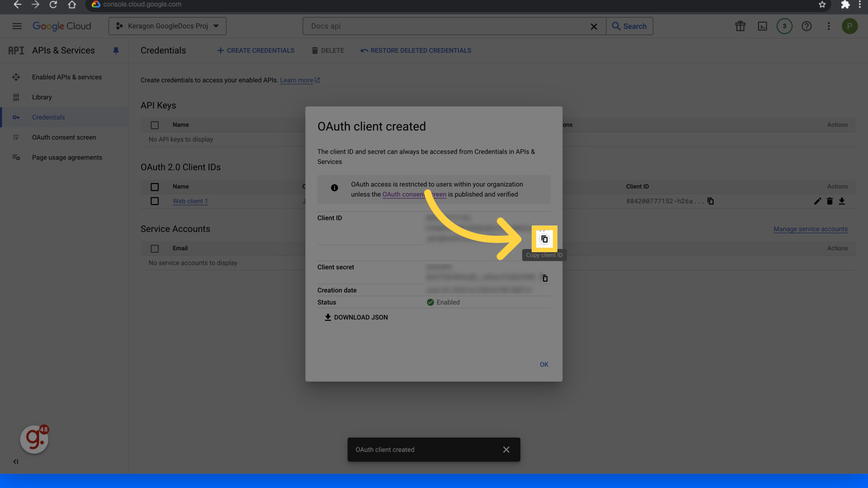This screenshot has width=868, height=488.
Task: Check the Web client 1 row checkbox
Action: 155,201
